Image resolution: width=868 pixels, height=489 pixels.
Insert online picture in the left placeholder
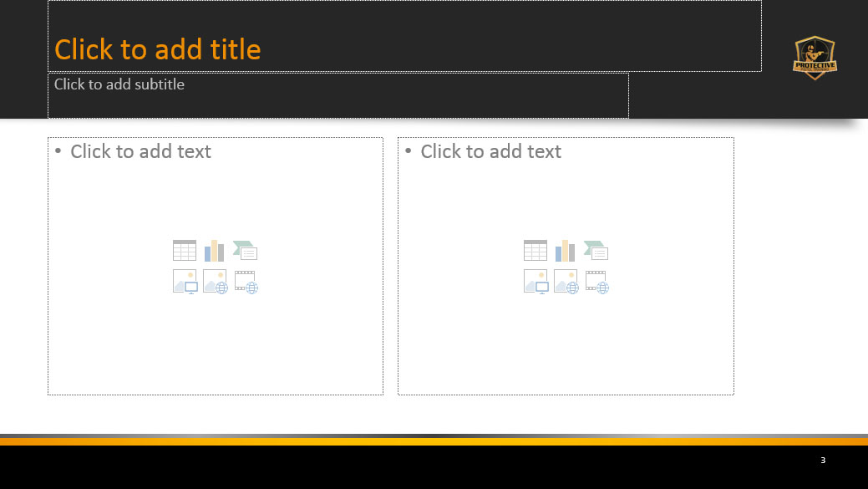215,282
